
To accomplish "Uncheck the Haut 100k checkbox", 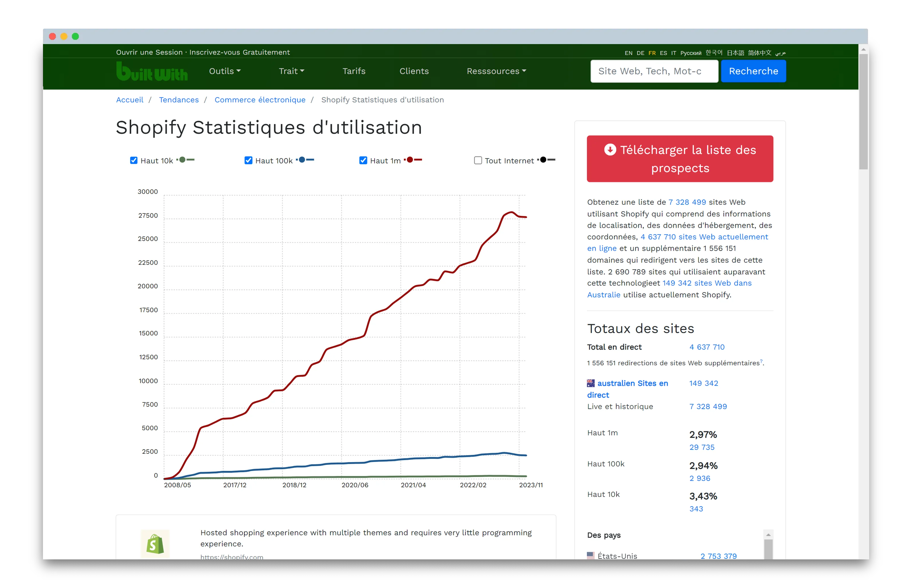I will (248, 160).
